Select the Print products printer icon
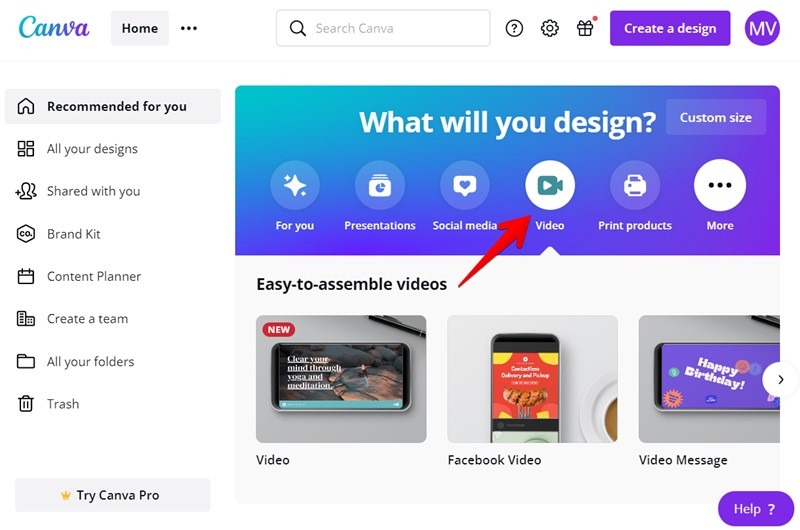Image resolution: width=800 pixels, height=530 pixels. pos(635,185)
